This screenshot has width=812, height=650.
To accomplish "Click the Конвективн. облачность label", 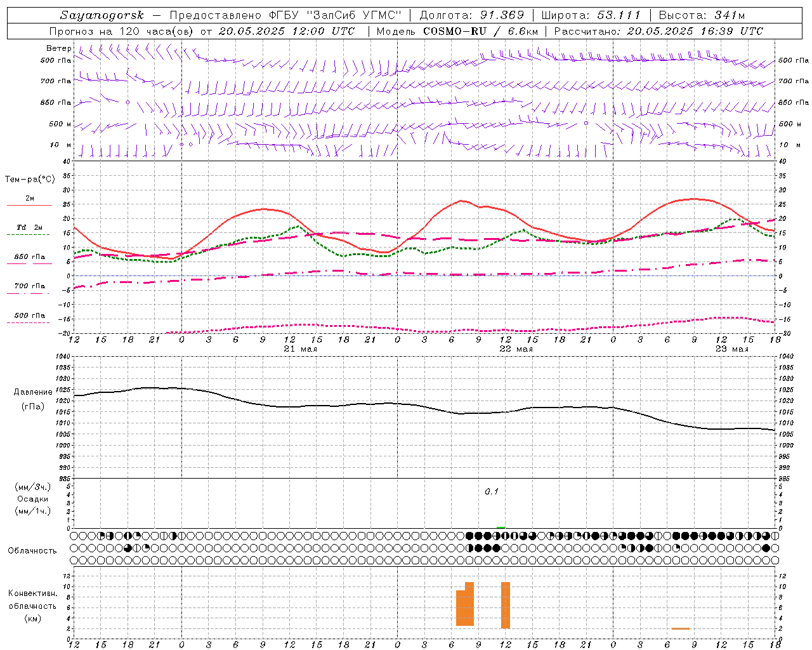I will click(x=33, y=600).
